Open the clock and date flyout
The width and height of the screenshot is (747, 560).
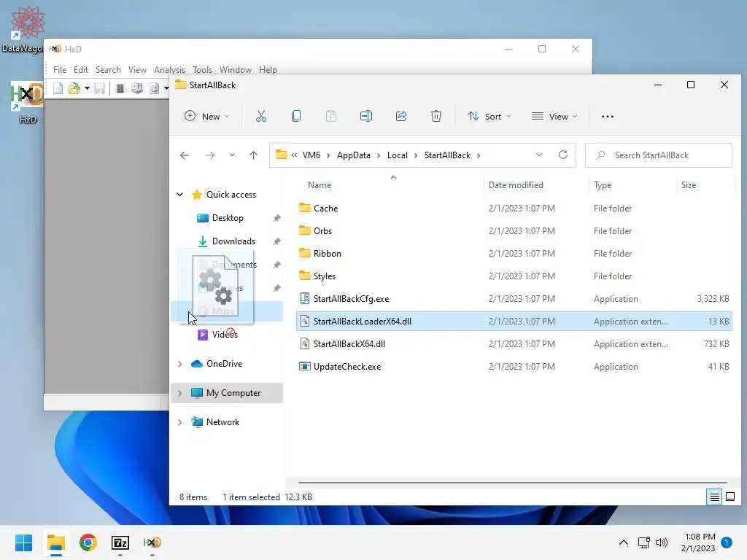(698, 542)
